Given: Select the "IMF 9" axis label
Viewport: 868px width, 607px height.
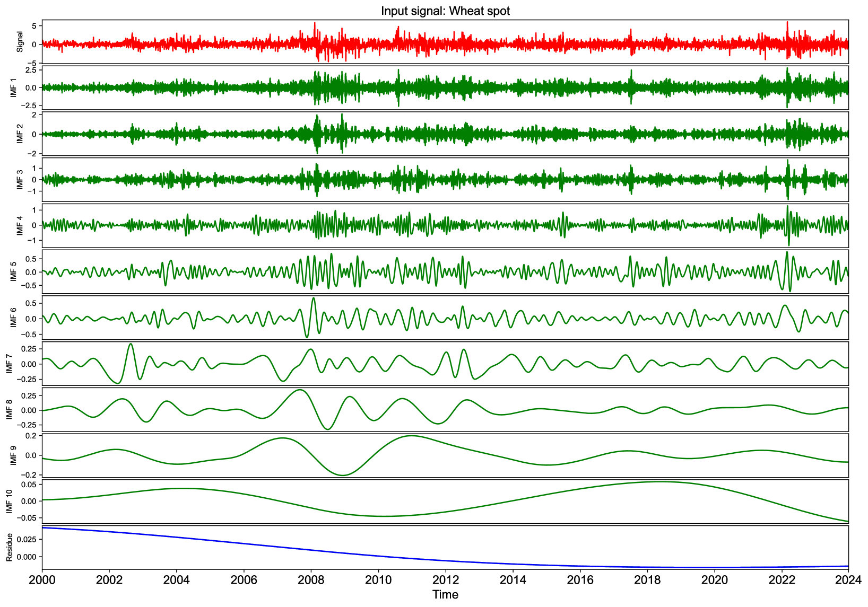Looking at the screenshot, I should tap(14, 455).
